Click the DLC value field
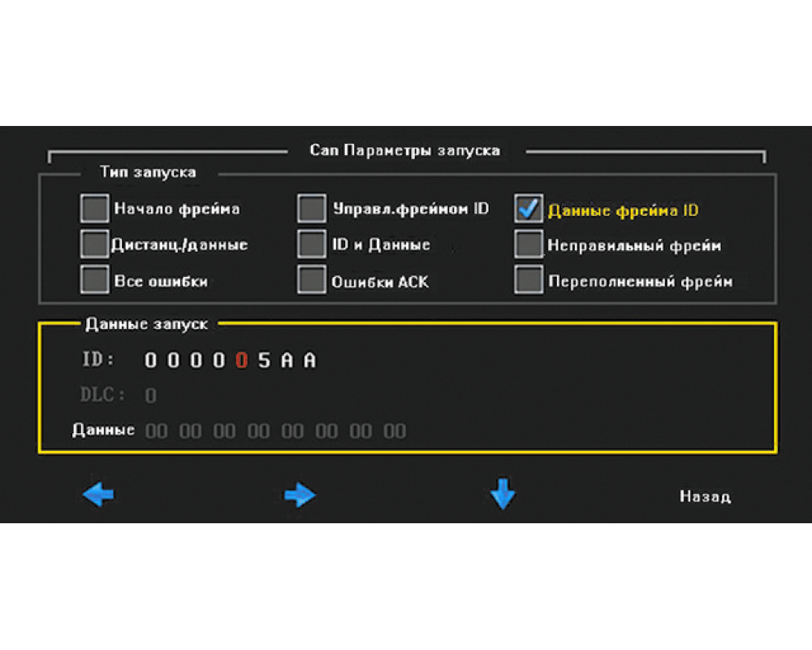 tap(150, 396)
